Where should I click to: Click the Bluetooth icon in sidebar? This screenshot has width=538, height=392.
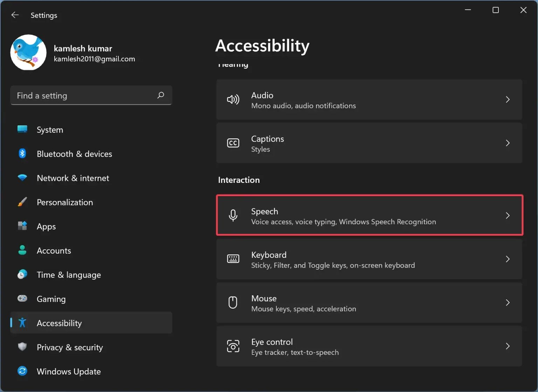point(22,153)
